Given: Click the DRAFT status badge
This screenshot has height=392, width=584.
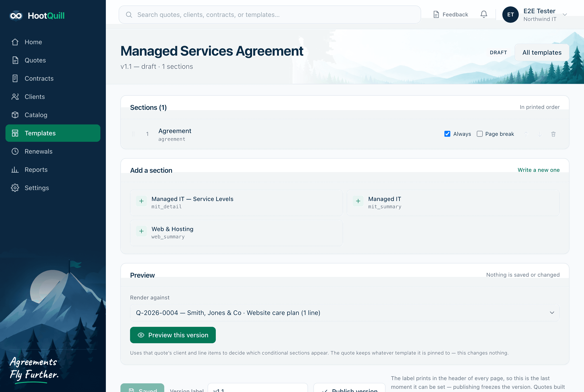Looking at the screenshot, I should 498,52.
